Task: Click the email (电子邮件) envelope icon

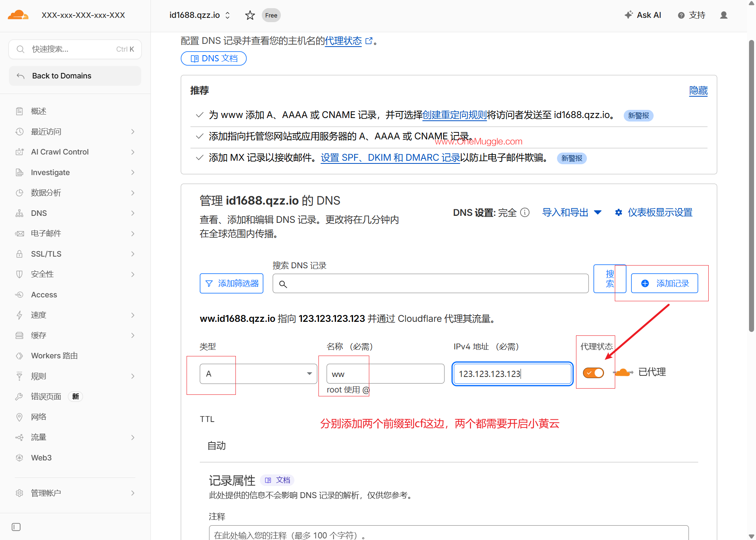Action: [19, 234]
